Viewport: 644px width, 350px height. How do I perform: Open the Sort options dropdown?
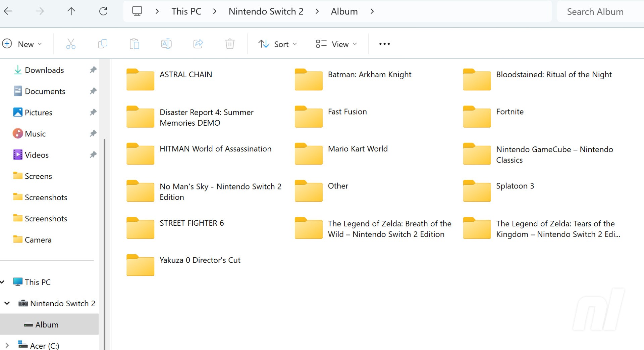278,44
